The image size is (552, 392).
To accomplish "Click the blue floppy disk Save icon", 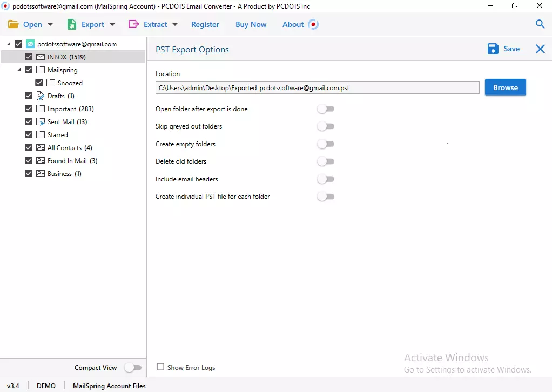I will coord(493,49).
